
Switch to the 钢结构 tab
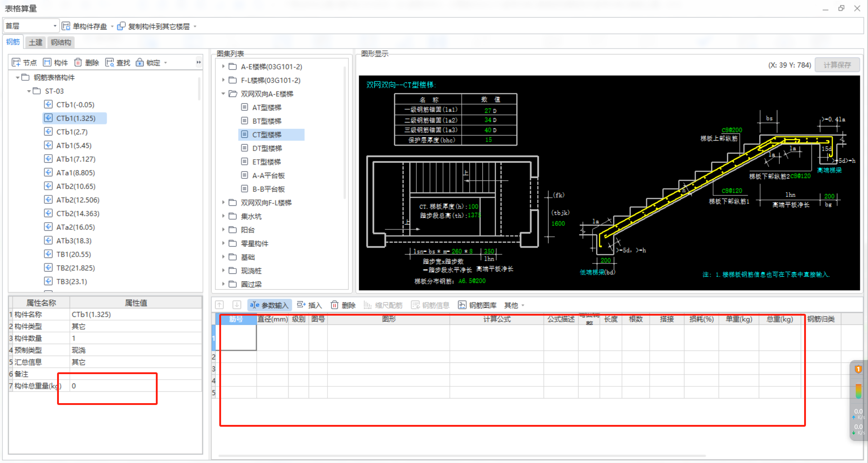[61, 42]
